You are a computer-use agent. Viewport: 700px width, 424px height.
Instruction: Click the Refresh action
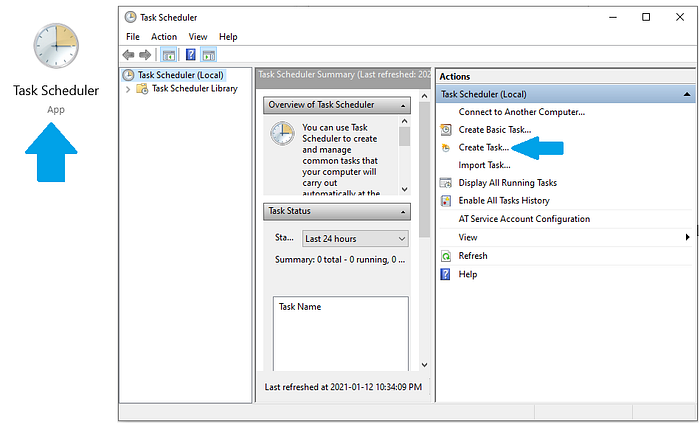pos(473,256)
